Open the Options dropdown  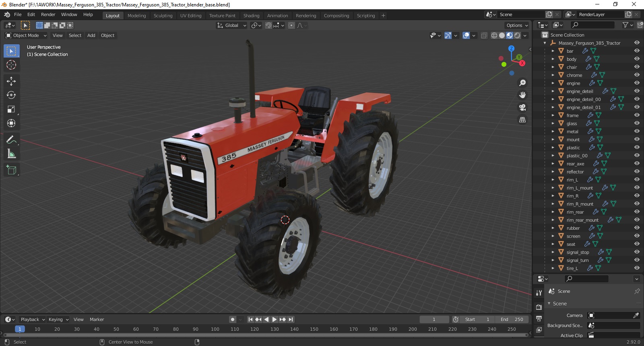[x=517, y=25]
